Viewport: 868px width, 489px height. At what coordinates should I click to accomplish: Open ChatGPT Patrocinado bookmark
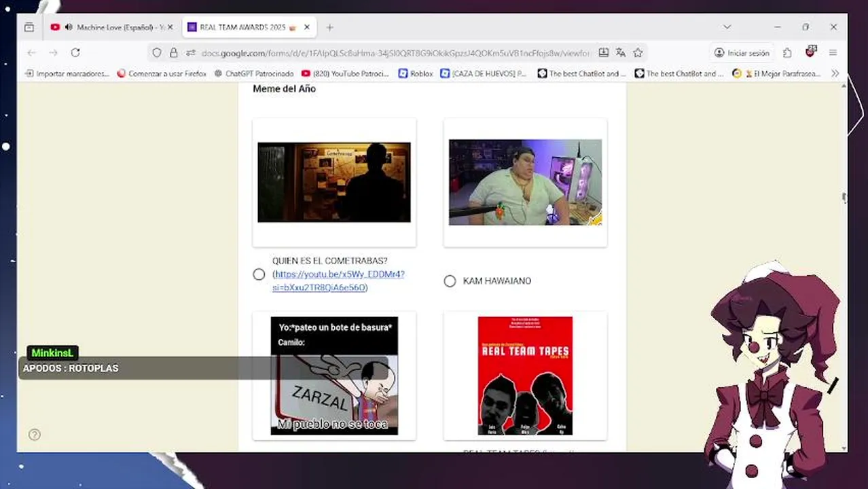pyautogui.click(x=253, y=73)
